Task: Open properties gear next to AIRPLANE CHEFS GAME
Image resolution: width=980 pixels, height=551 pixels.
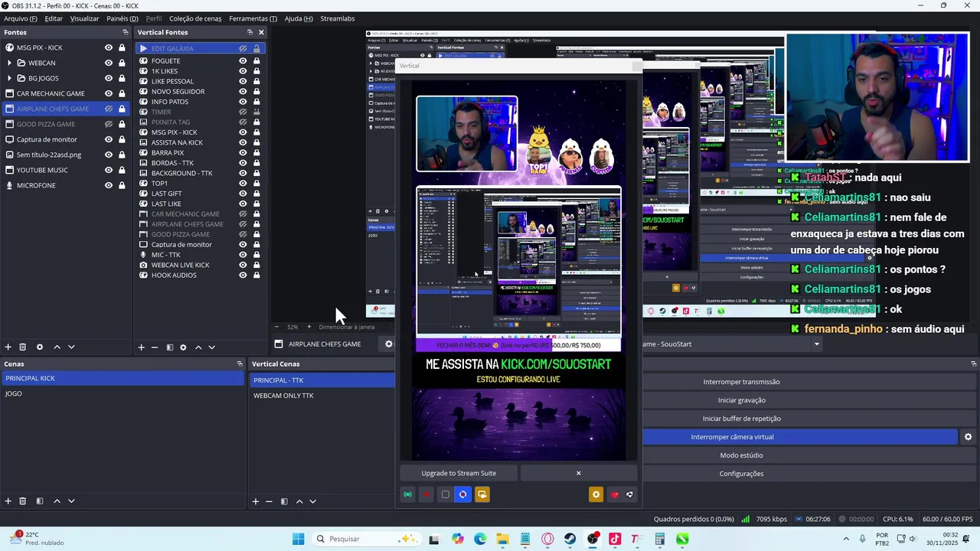Action: [x=389, y=344]
